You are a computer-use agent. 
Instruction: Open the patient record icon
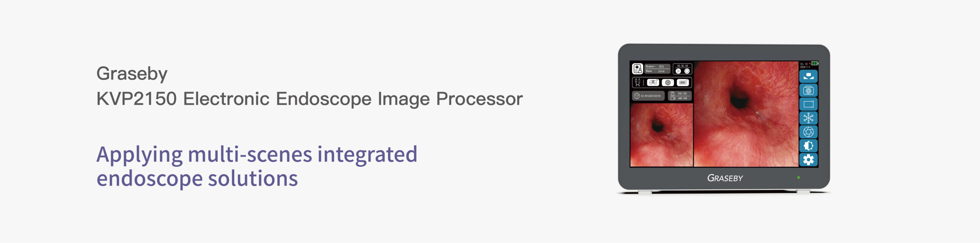[637, 69]
